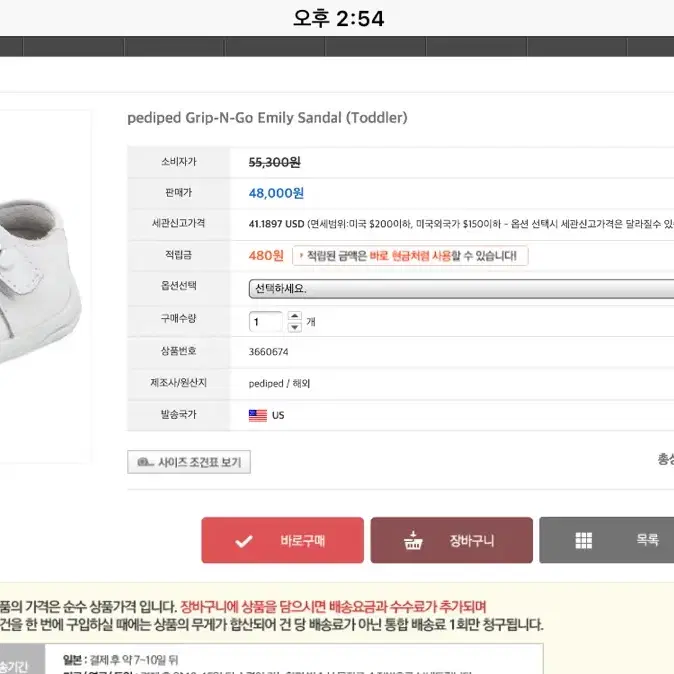674x674 pixels.
Task: Click the 48,000원 sale price
Action: pyautogui.click(x=276, y=193)
